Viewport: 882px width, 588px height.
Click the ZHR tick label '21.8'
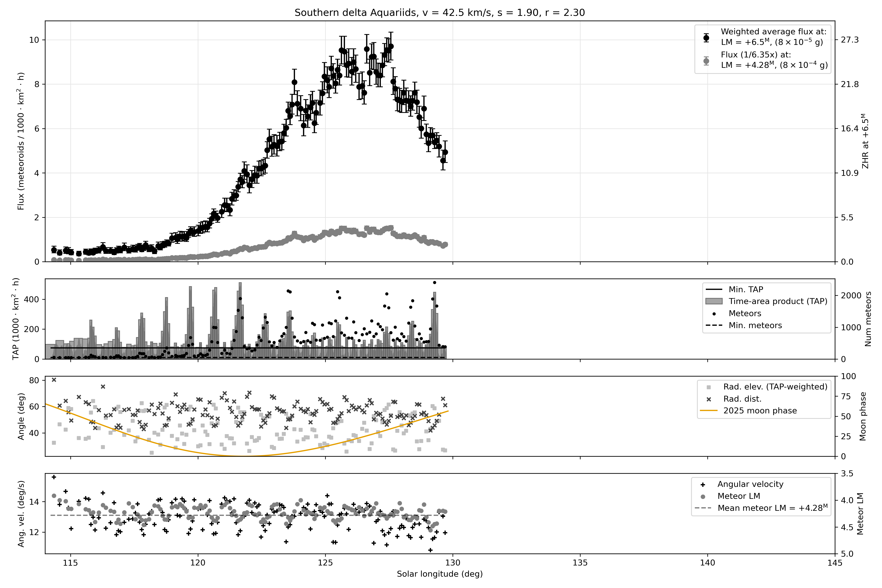[x=849, y=84]
